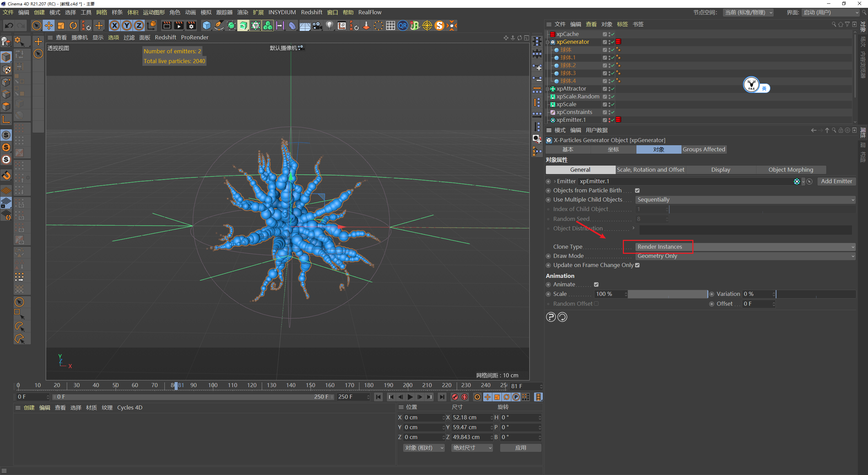Image resolution: width=868 pixels, height=475 pixels.
Task: Select the Scale tool in the toolbar
Action: point(61,25)
